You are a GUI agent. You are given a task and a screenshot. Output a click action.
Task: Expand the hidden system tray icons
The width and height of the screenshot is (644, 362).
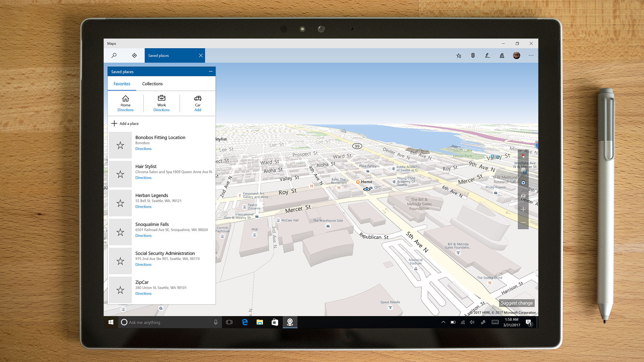[443, 322]
